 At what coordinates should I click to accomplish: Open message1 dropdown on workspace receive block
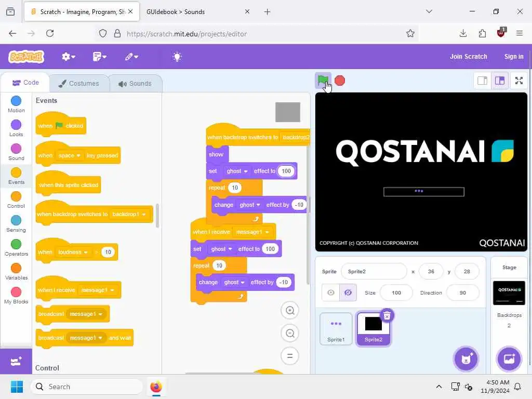(252, 232)
